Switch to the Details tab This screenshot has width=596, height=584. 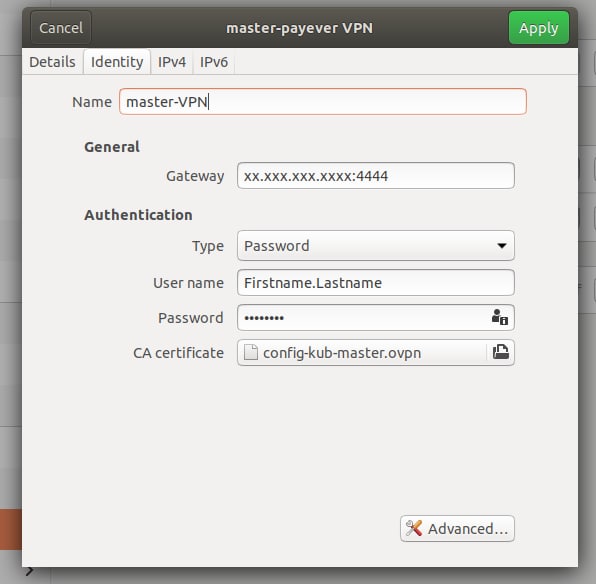pyautogui.click(x=52, y=62)
